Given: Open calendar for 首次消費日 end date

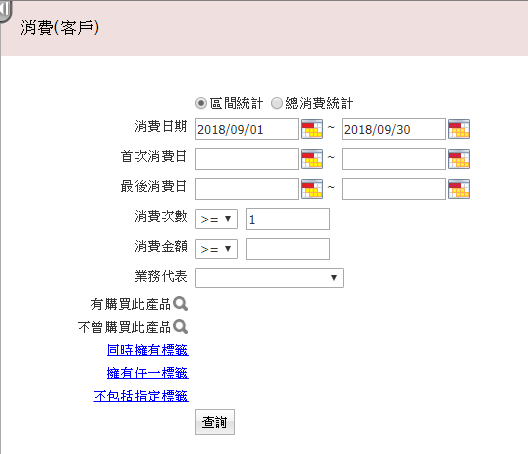Looking at the screenshot, I should 459,159.
